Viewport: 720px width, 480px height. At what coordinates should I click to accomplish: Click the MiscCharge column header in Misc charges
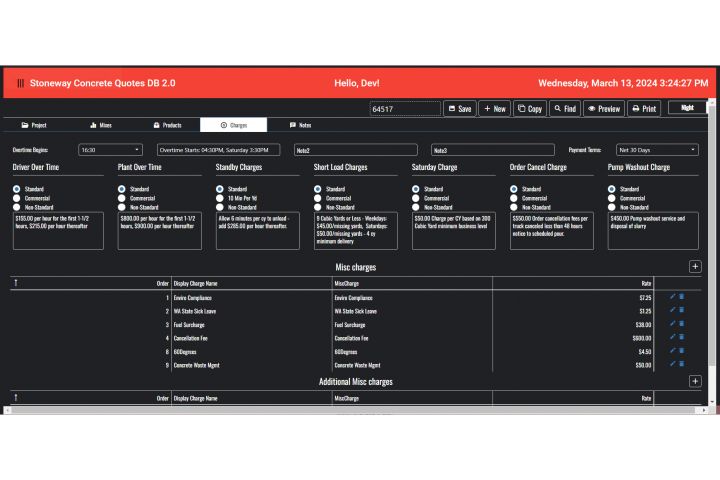(347, 283)
